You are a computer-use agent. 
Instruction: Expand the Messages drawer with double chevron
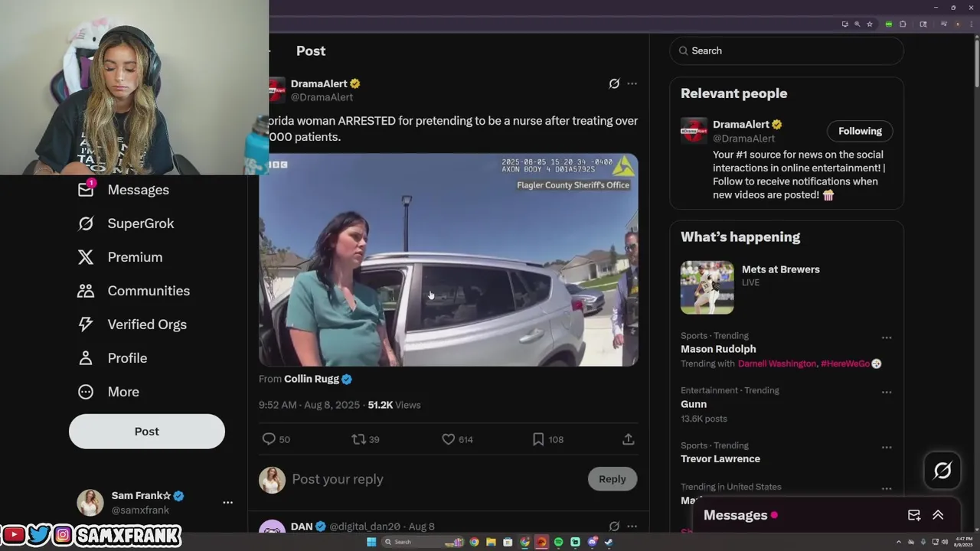[x=938, y=515]
